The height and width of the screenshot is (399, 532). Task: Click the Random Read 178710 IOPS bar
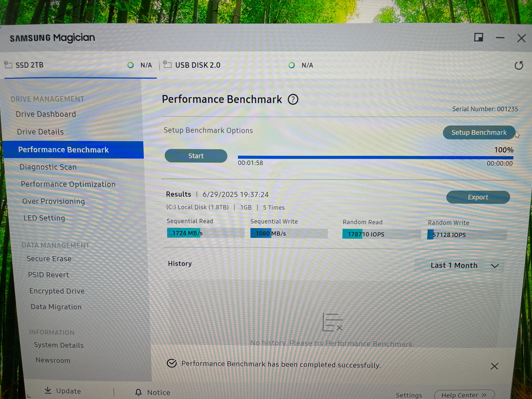tap(381, 234)
